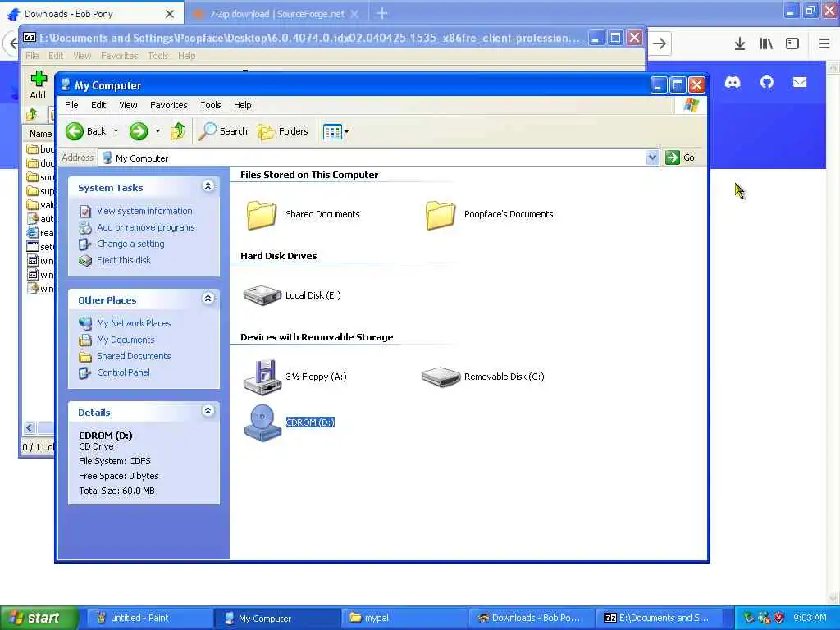The height and width of the screenshot is (630, 840).
Task: Open the Views dropdown button
Action: pyautogui.click(x=336, y=131)
